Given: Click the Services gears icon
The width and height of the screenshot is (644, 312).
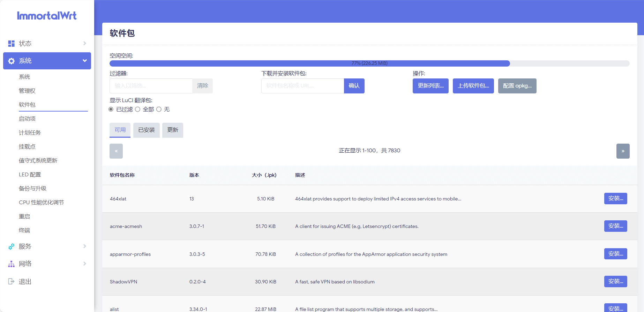Looking at the screenshot, I should click(x=12, y=246).
